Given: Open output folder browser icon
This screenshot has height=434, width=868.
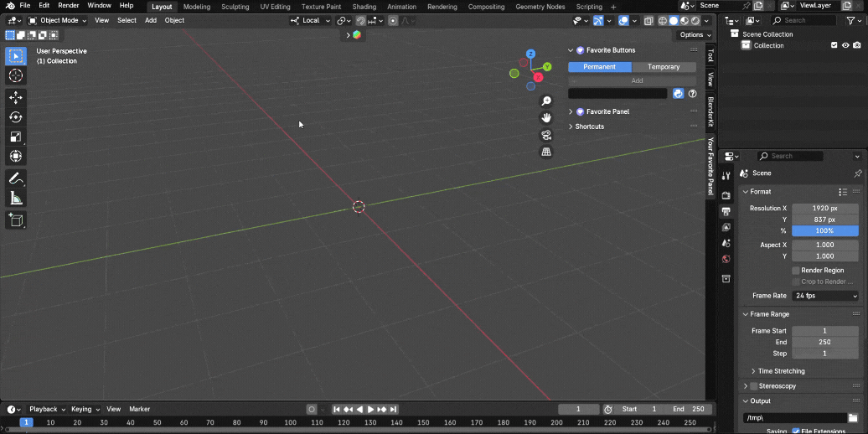Looking at the screenshot, I should tap(853, 418).
